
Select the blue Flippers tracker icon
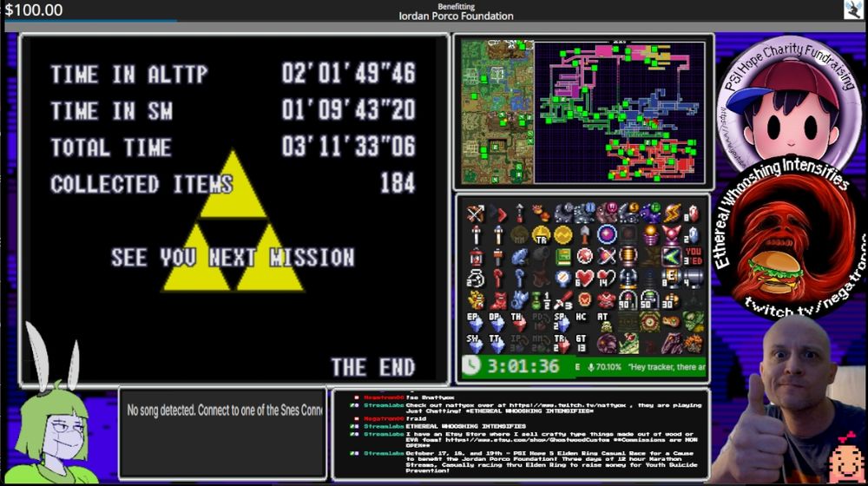tap(519, 300)
